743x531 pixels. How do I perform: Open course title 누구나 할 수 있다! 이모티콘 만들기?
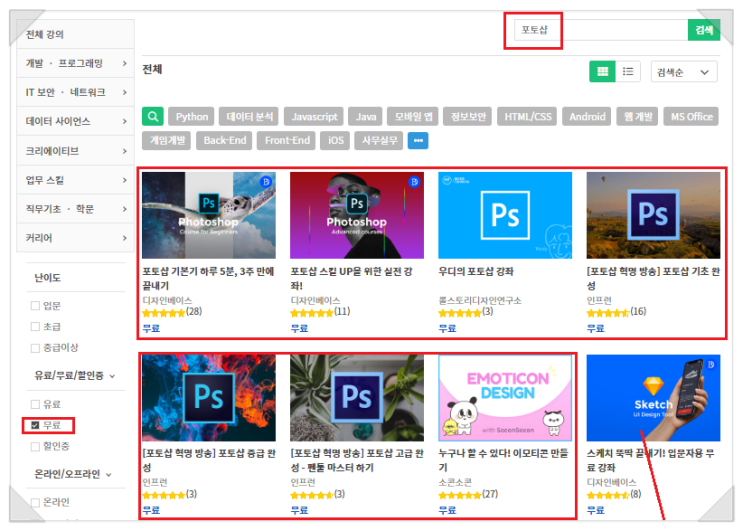pyautogui.click(x=503, y=460)
